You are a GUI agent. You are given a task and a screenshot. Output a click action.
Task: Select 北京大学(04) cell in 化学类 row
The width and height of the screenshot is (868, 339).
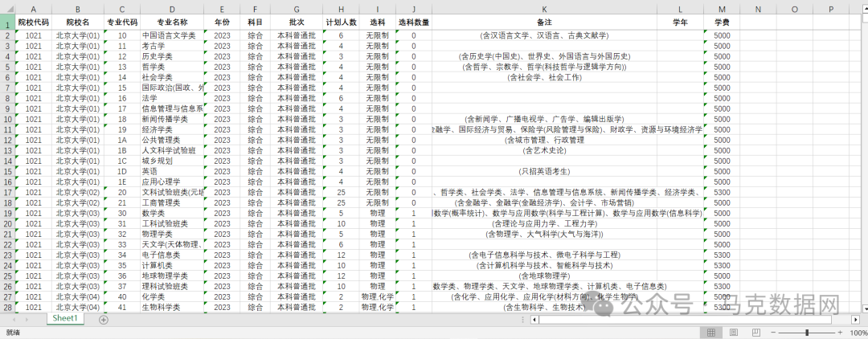pyautogui.click(x=77, y=296)
